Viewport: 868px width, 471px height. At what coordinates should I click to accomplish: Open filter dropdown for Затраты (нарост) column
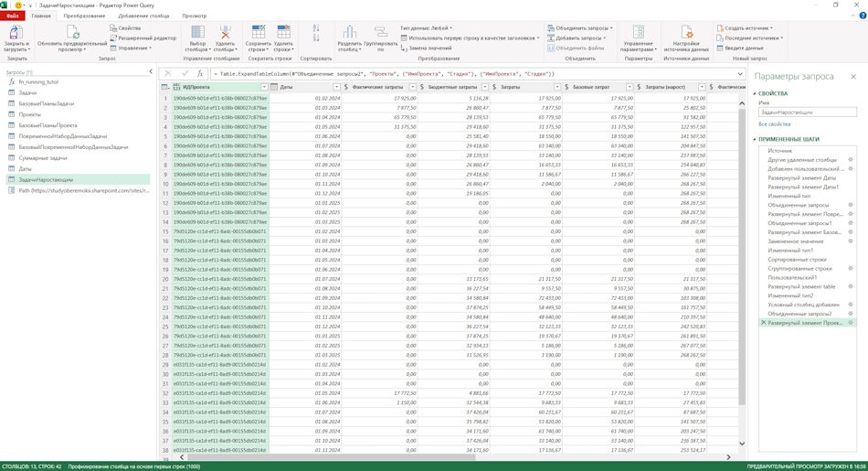702,87
